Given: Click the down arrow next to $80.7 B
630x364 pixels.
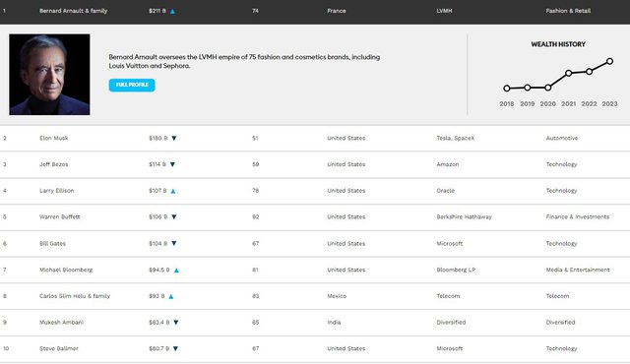Looking at the screenshot, I should (x=175, y=348).
